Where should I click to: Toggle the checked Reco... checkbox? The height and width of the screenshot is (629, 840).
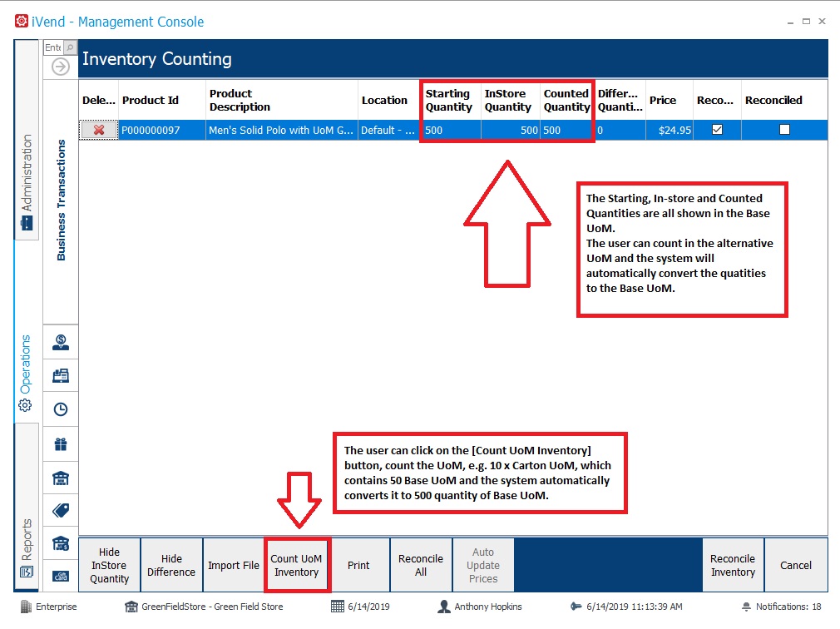(x=717, y=130)
